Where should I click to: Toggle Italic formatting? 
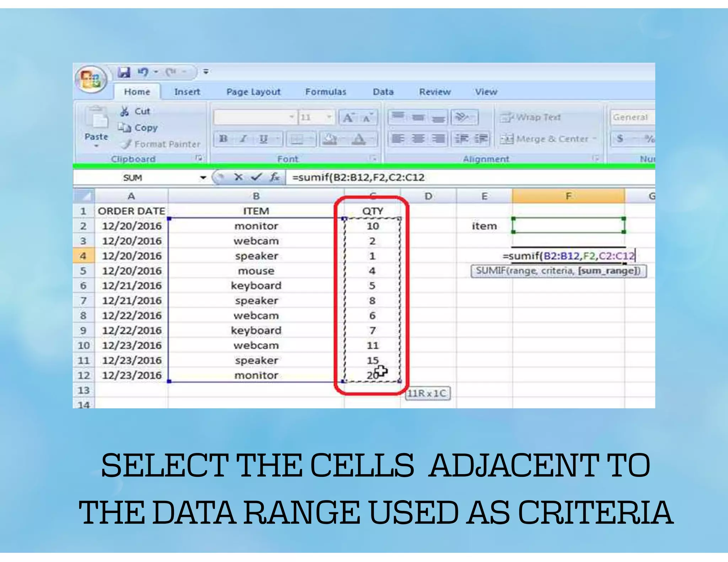click(243, 139)
